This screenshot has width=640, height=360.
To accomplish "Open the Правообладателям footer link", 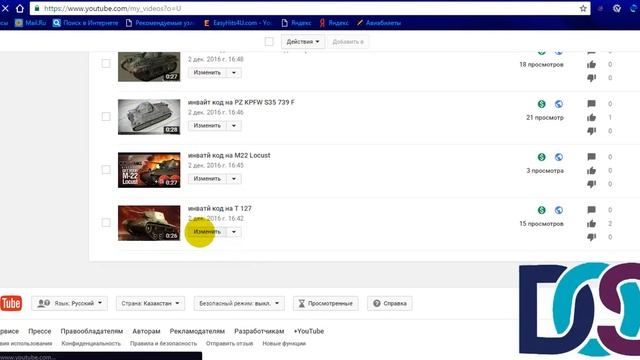I will (x=91, y=331).
